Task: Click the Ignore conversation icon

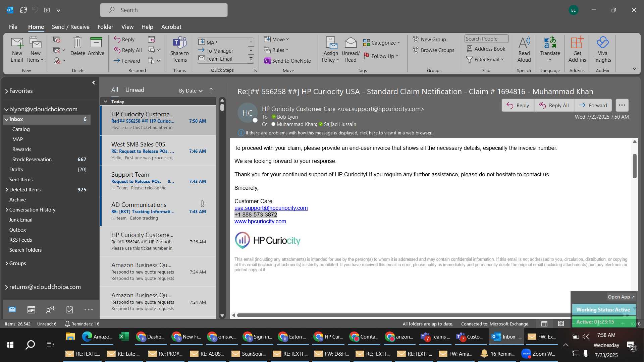Action: tap(57, 40)
